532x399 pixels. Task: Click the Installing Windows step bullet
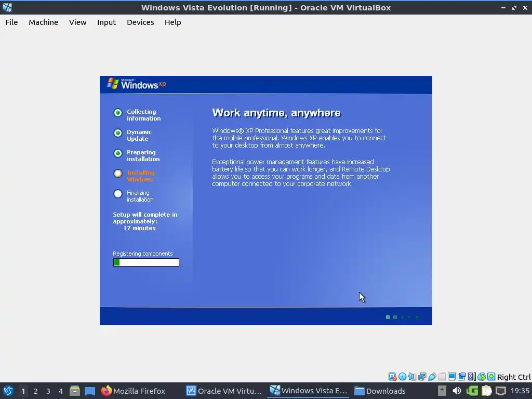point(118,174)
